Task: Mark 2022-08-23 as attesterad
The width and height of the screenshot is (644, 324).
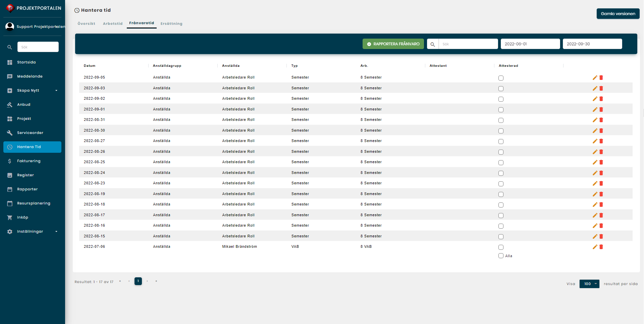Action: click(501, 184)
